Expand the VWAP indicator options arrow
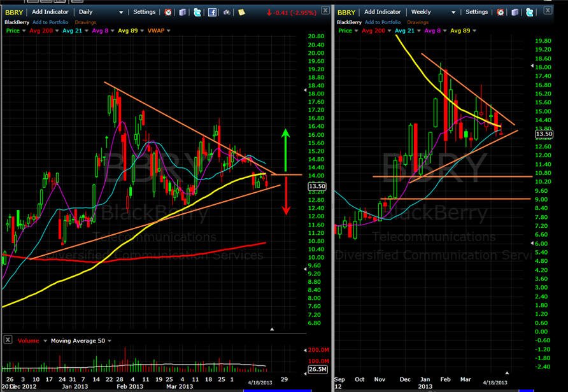The image size is (568, 392). (169, 31)
